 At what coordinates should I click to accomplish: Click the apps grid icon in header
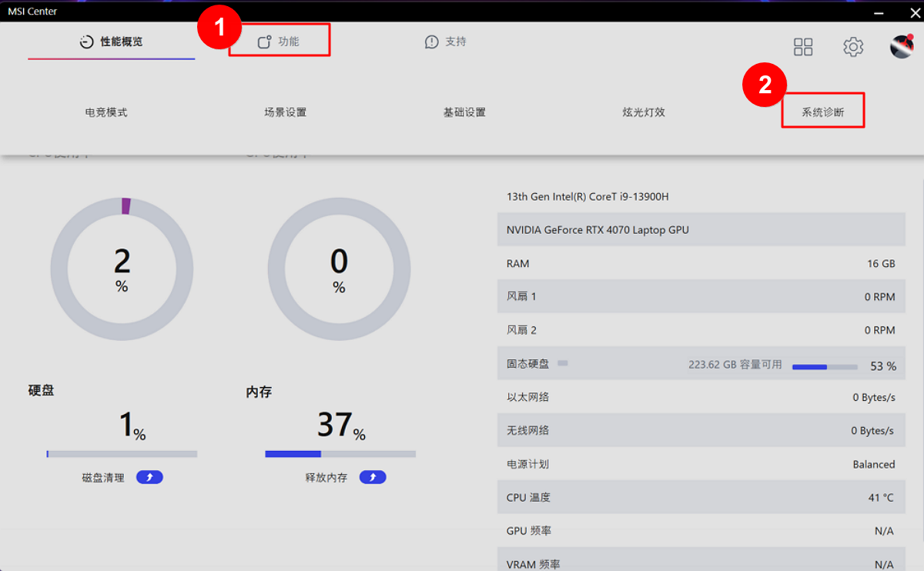pyautogui.click(x=803, y=47)
